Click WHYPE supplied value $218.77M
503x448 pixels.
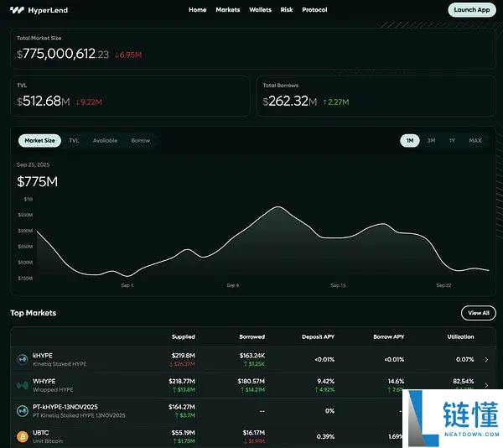182,381
